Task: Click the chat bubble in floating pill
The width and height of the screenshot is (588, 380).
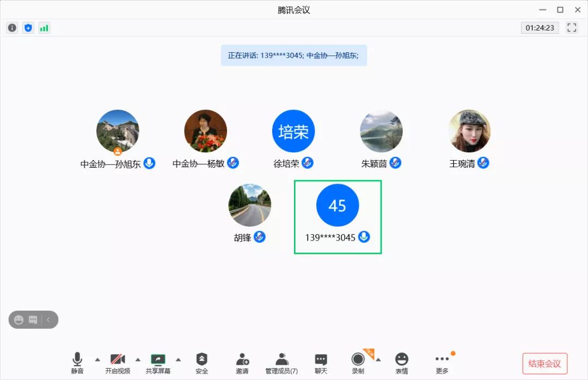Action: point(33,320)
